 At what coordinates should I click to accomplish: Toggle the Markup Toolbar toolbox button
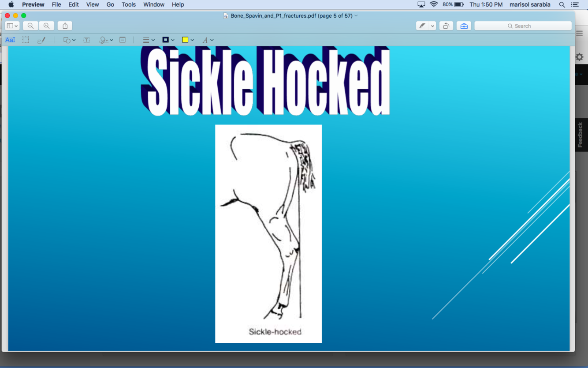[464, 26]
